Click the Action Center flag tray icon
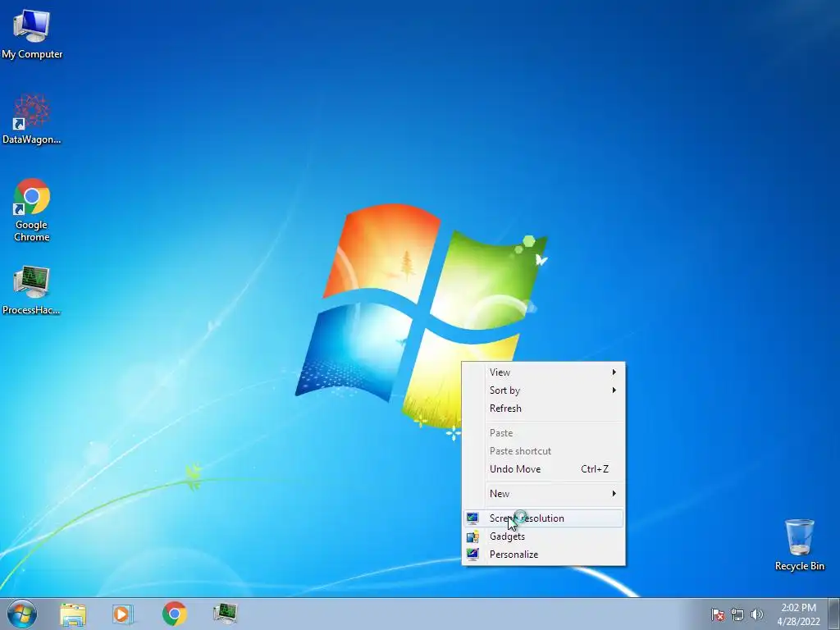This screenshot has height=630, width=840. point(718,614)
